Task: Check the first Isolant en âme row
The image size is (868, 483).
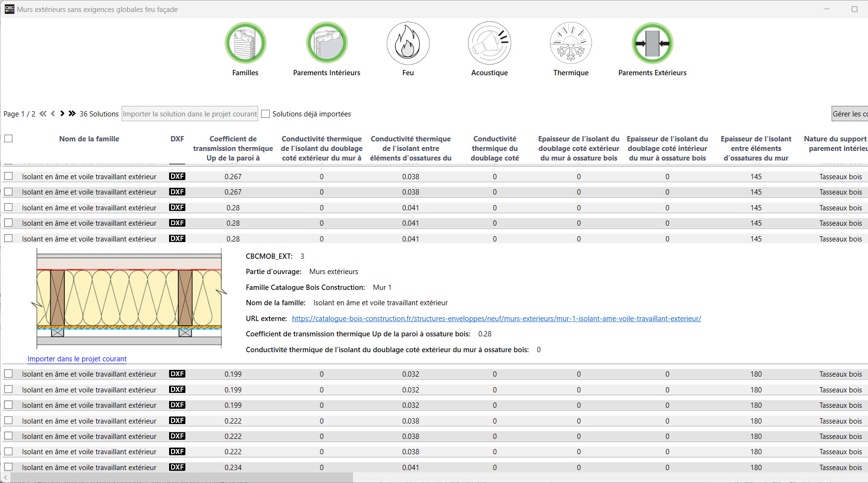Action: coord(9,176)
